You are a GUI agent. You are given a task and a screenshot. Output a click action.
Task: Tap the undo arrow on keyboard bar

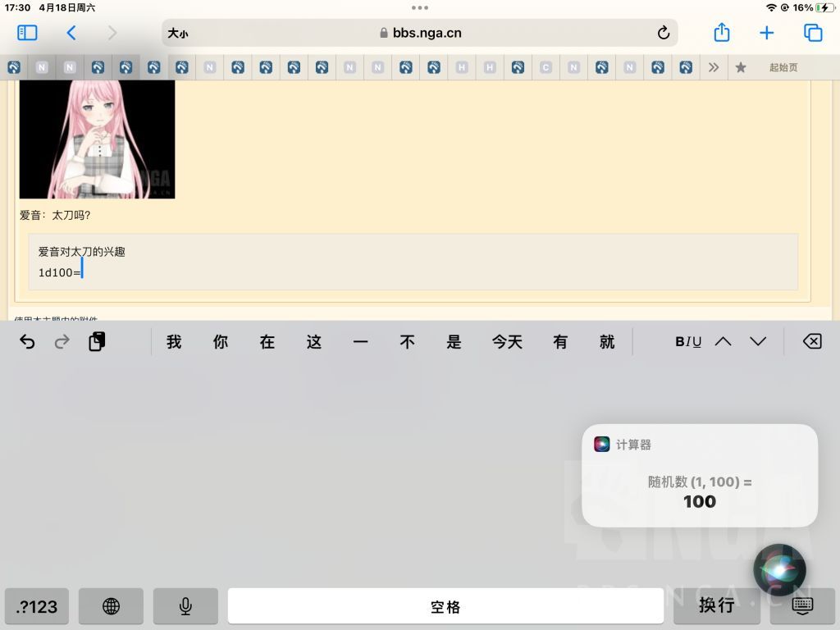pyautogui.click(x=27, y=341)
